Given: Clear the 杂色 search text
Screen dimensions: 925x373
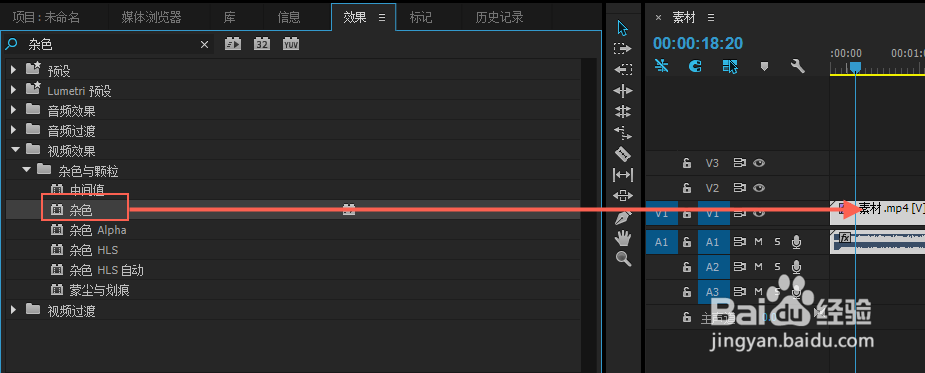Looking at the screenshot, I should point(205,44).
